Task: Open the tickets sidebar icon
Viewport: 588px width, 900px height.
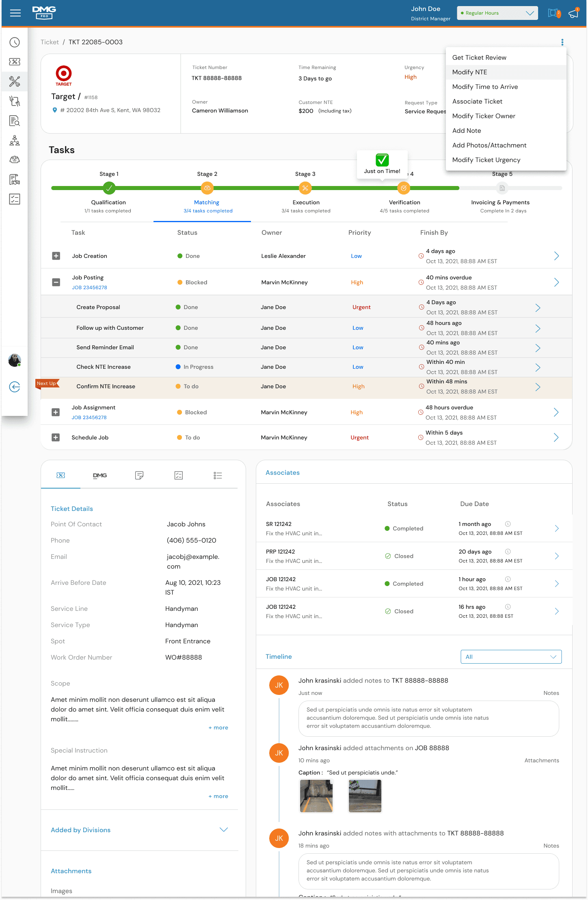Action: [15, 62]
